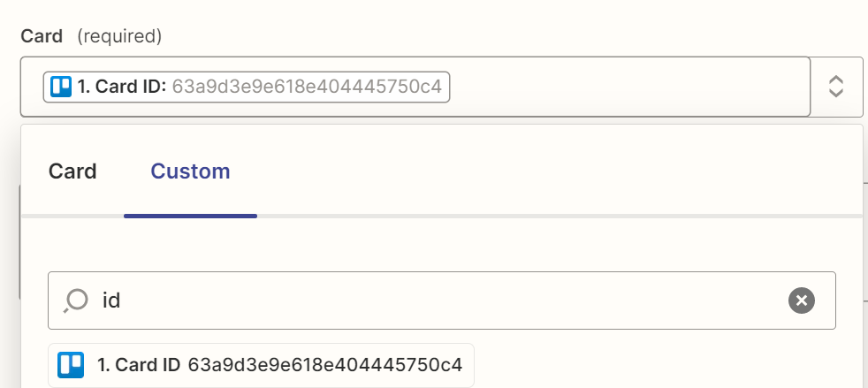Image resolution: width=868 pixels, height=388 pixels.
Task: Click the "1. Card ID" label text in the result
Action: click(139, 365)
